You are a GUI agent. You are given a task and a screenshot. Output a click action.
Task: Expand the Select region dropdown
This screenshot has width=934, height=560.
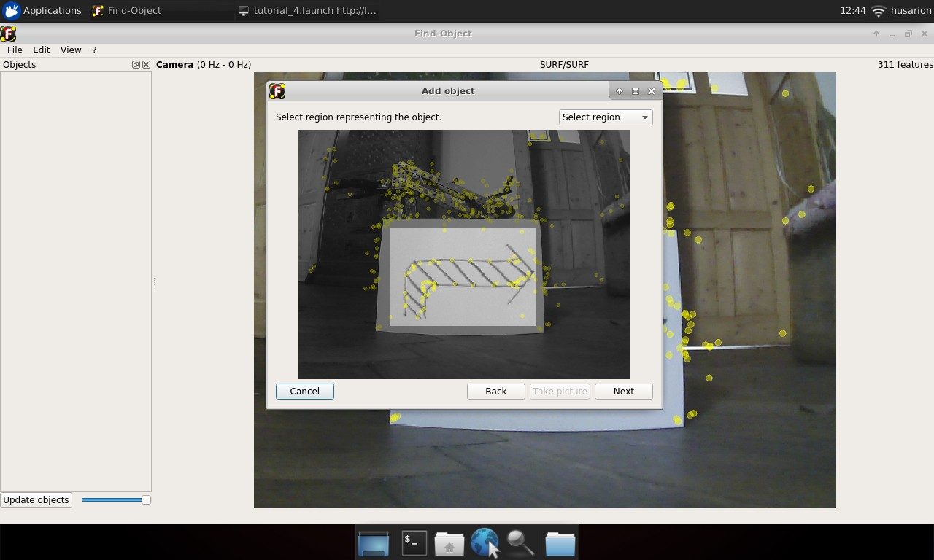pos(606,117)
